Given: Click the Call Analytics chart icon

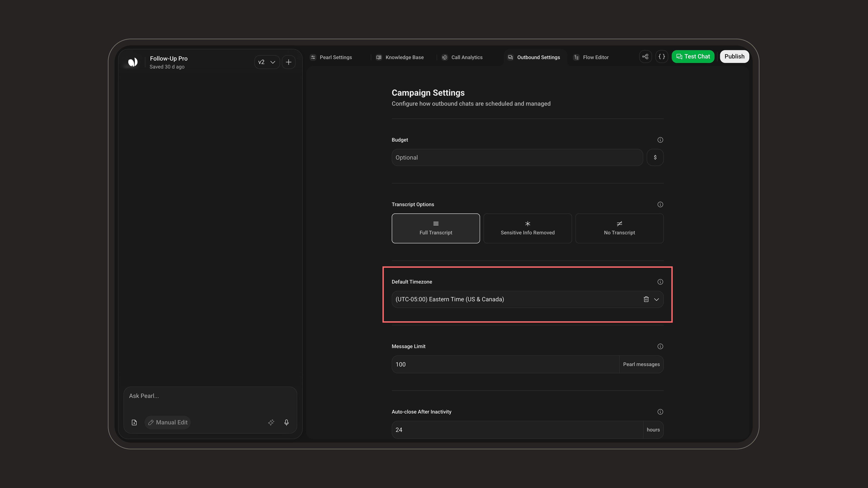Looking at the screenshot, I should coord(445,57).
